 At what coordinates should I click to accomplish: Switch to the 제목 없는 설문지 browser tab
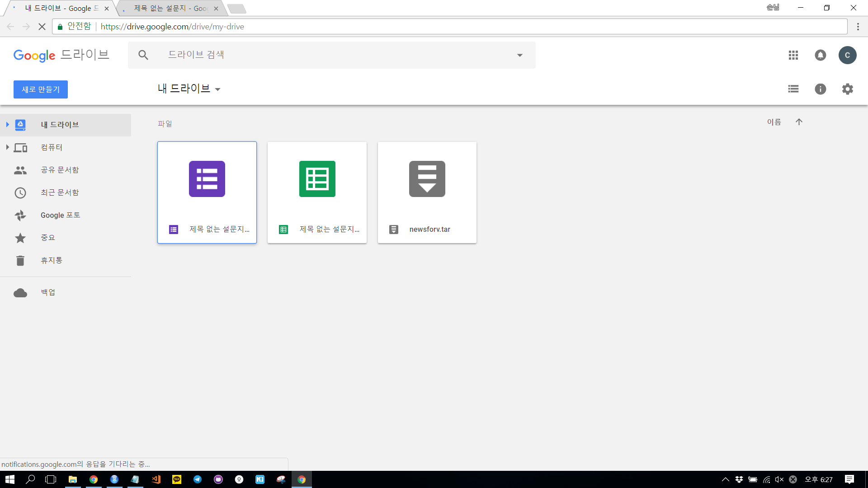[x=170, y=9]
